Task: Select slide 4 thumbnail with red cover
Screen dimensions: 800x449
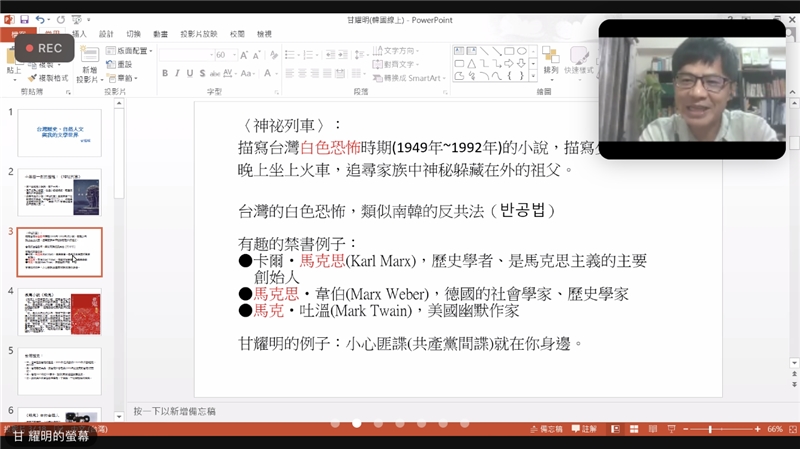Action: (60, 312)
